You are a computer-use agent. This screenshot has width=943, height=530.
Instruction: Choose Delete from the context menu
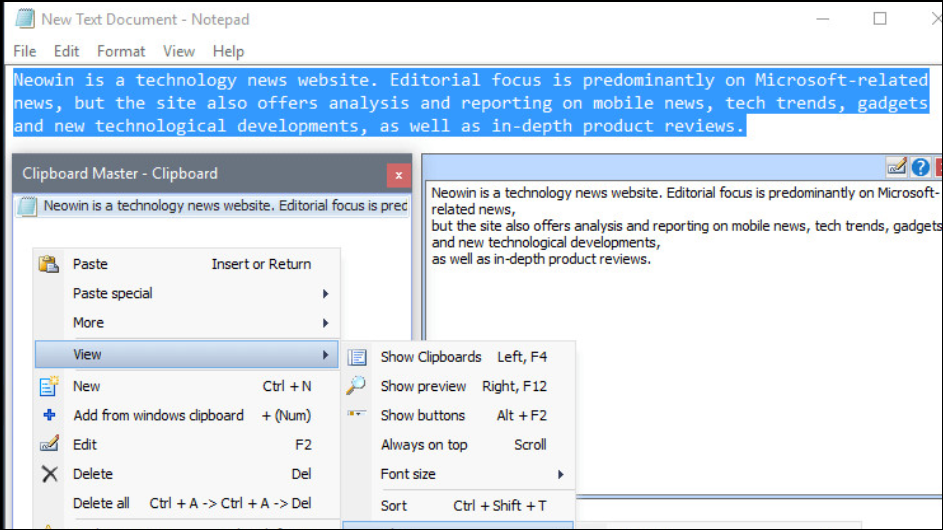pos(187,474)
